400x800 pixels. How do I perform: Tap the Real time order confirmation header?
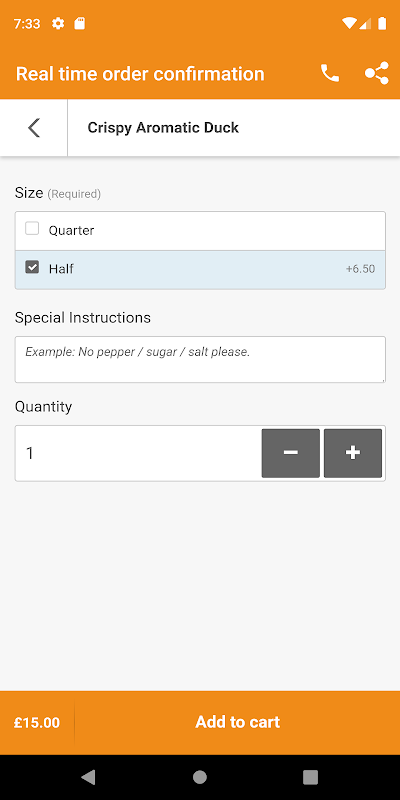pos(140,74)
